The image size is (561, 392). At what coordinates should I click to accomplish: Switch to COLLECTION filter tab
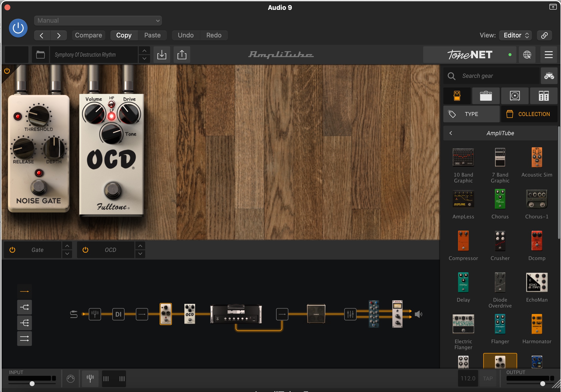click(529, 114)
